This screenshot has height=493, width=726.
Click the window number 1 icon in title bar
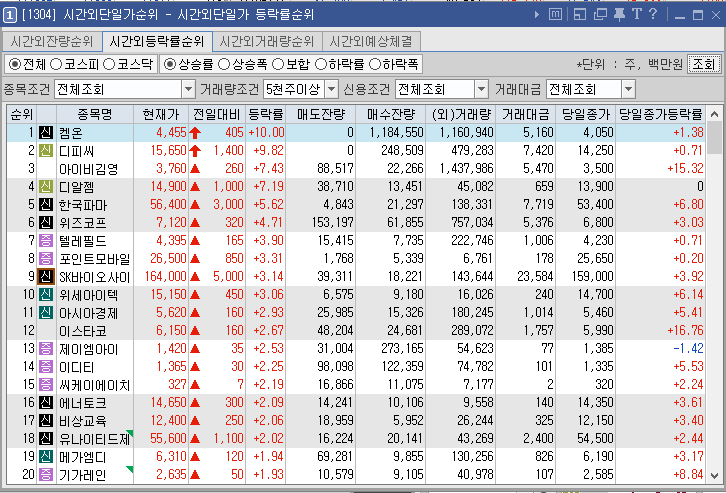tap(9, 15)
